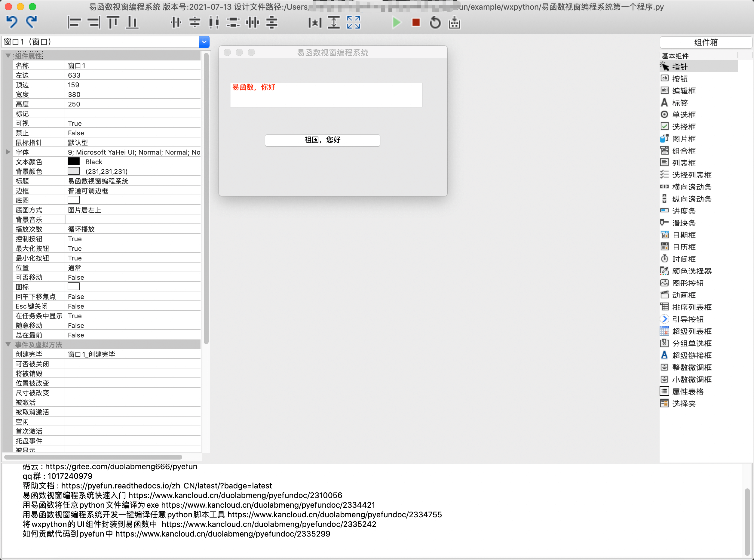Select the 颜色选择器 component
The width and height of the screenshot is (754, 560).
[x=698, y=271]
